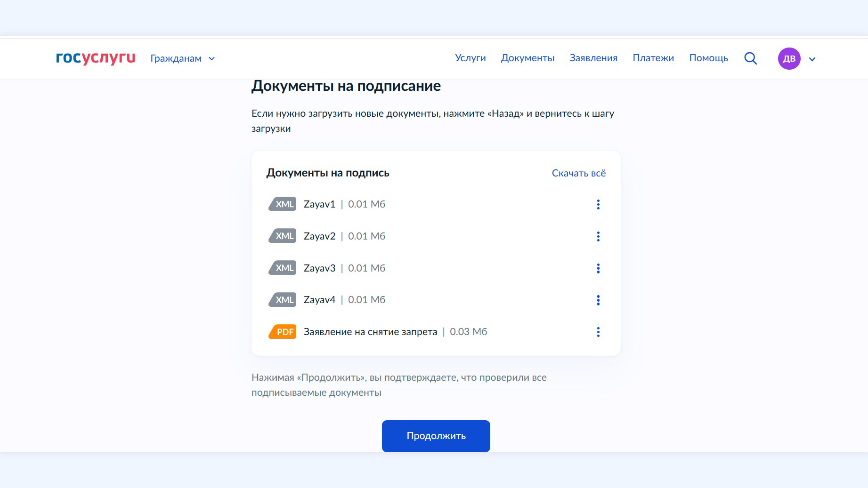Expand the profile menu chevron
Viewport: 868px width, 488px height.
[812, 59]
